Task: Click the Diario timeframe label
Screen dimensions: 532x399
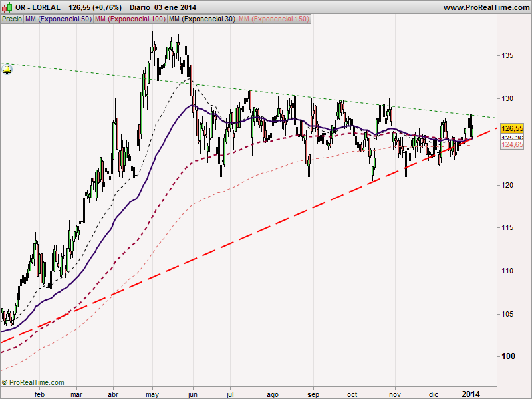Action: (x=140, y=7)
